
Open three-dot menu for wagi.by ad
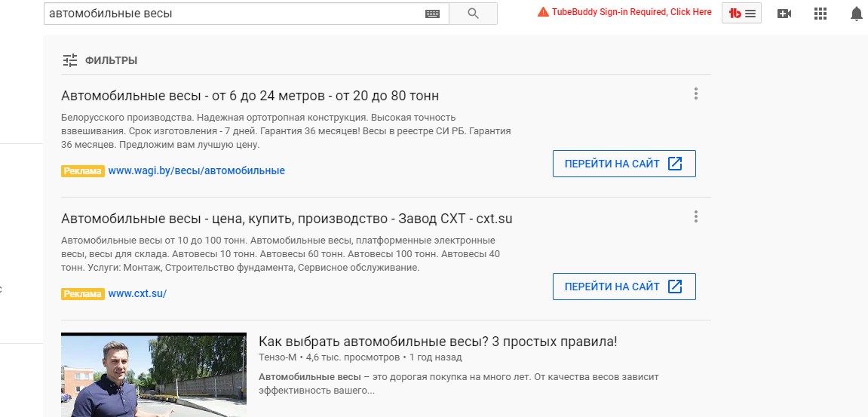pos(696,94)
